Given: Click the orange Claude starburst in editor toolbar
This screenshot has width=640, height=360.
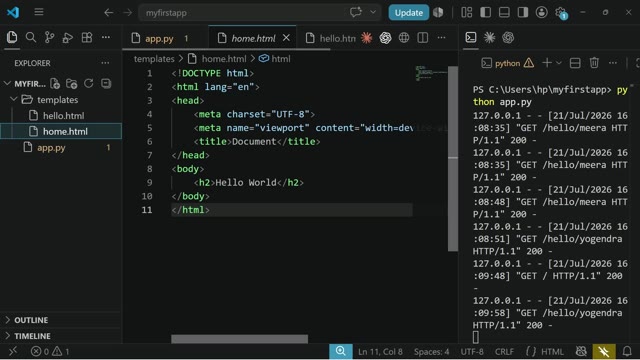Looking at the screenshot, I should (x=367, y=38).
